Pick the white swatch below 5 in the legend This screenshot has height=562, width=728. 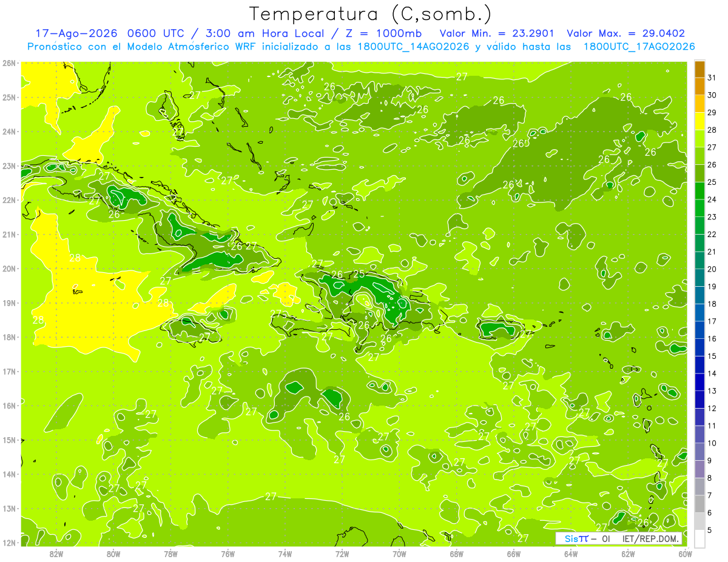coord(699,538)
